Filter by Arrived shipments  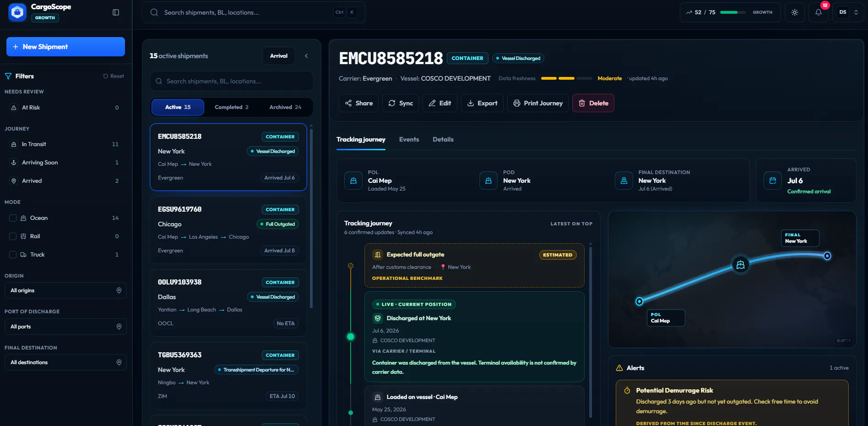[x=65, y=181]
